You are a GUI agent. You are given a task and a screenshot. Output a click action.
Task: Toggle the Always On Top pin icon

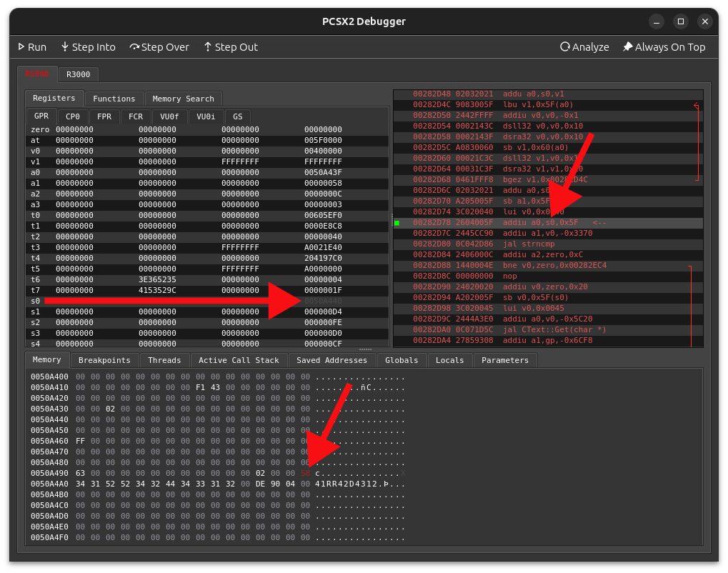[628, 47]
